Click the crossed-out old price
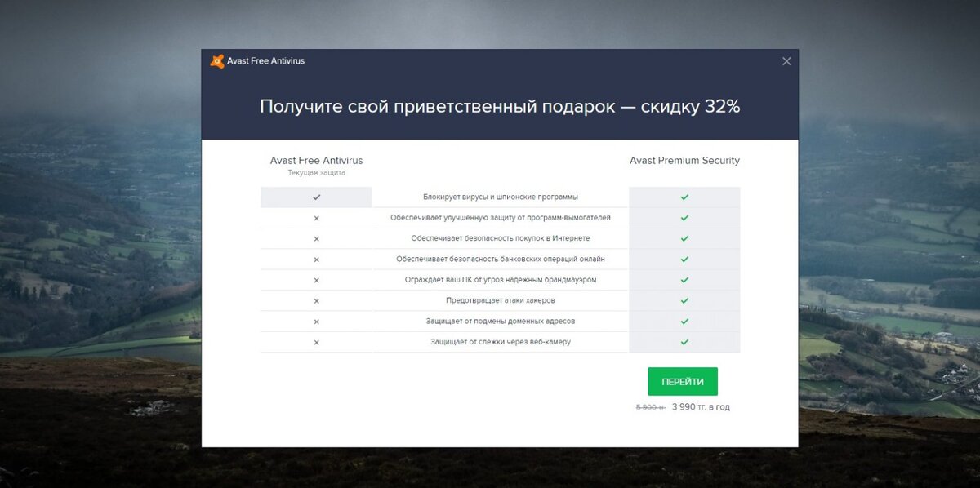This screenshot has height=488, width=980. pos(651,406)
